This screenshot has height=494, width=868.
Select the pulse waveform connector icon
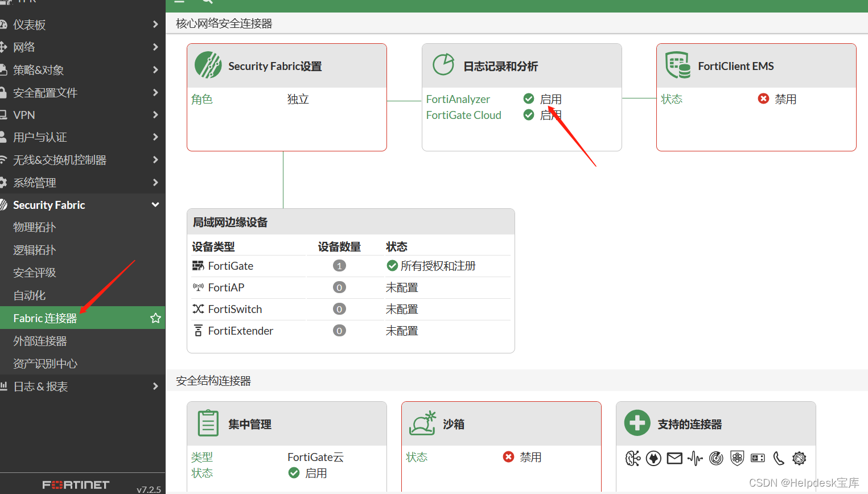tap(695, 458)
